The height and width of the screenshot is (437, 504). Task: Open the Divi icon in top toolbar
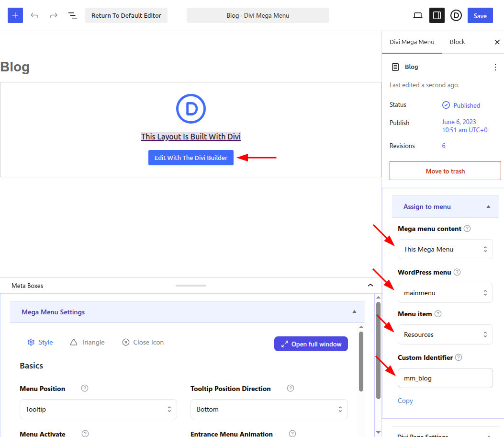456,15
